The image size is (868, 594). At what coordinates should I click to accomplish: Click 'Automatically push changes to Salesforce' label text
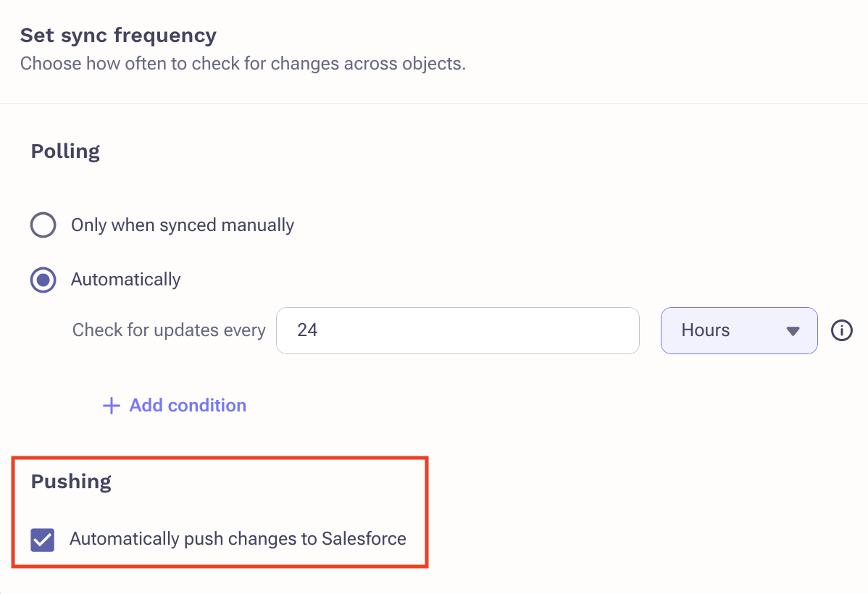pos(238,539)
